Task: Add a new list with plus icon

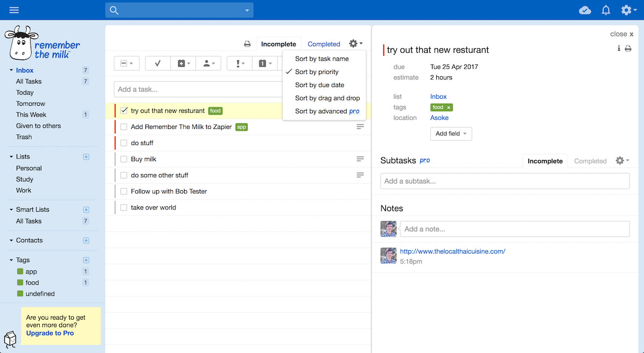Action: pyautogui.click(x=86, y=157)
